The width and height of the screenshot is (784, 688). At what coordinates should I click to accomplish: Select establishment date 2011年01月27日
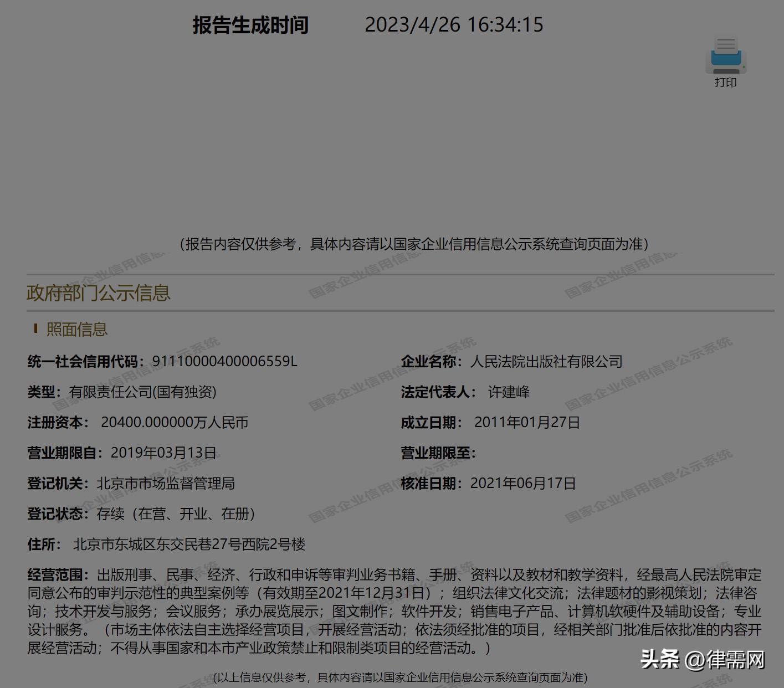coord(527,423)
